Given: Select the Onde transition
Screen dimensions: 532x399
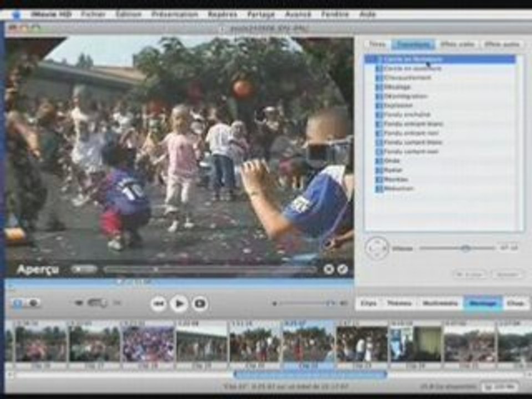Looking at the screenshot, I should tap(440, 161).
